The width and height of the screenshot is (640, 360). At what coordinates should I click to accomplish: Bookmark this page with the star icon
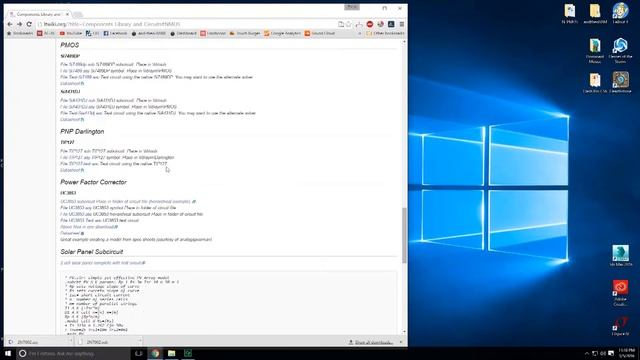coord(349,24)
